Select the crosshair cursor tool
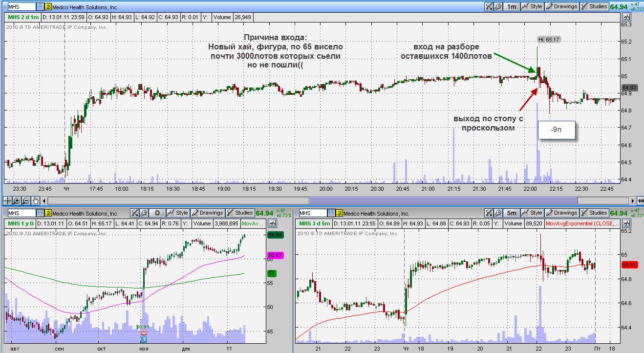This screenshot has height=353, width=644. (x=8, y=200)
